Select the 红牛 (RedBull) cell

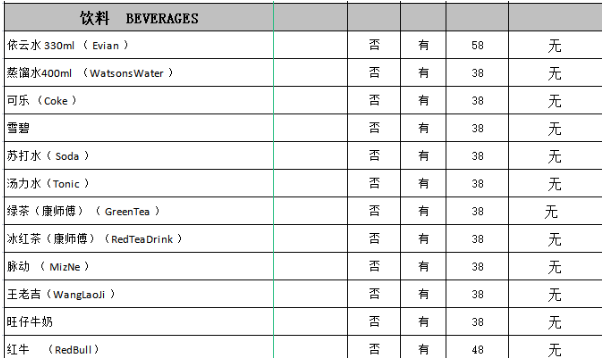click(x=139, y=347)
